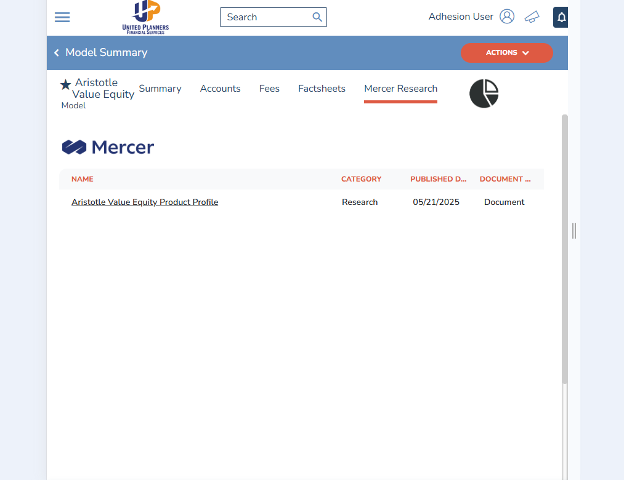Open the Fees tab
The image size is (624, 480).
(269, 89)
